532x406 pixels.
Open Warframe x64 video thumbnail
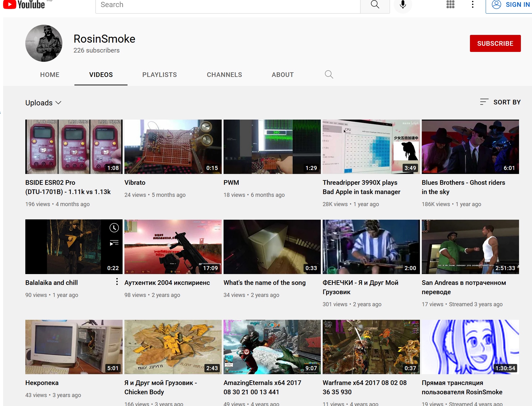(371, 347)
